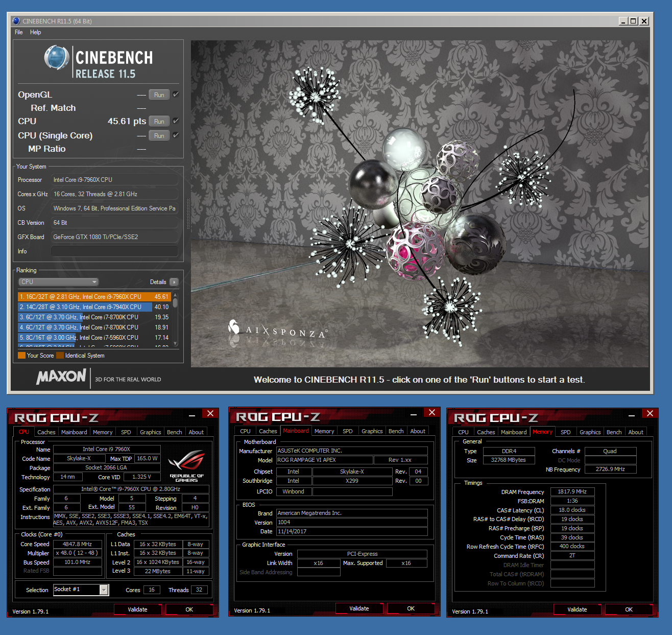Click the NB Frequency 2726.9 MHz value
Screen dimensions: 672x635
[x=611, y=469]
